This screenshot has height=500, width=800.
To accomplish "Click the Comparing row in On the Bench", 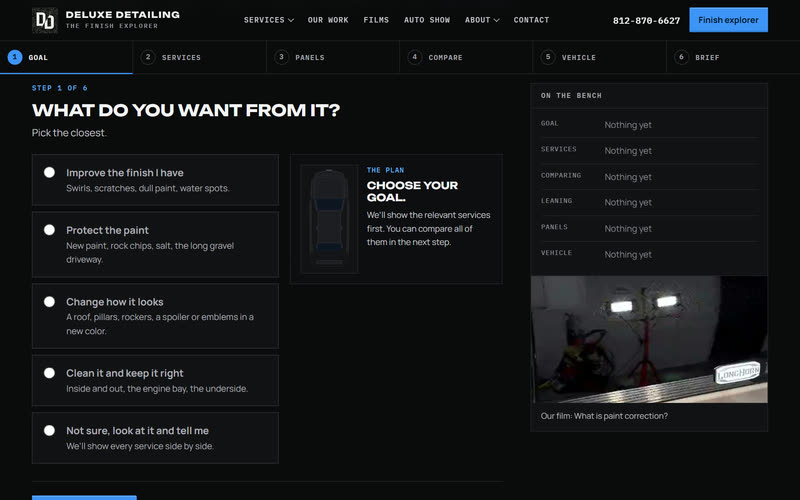I will point(649,177).
